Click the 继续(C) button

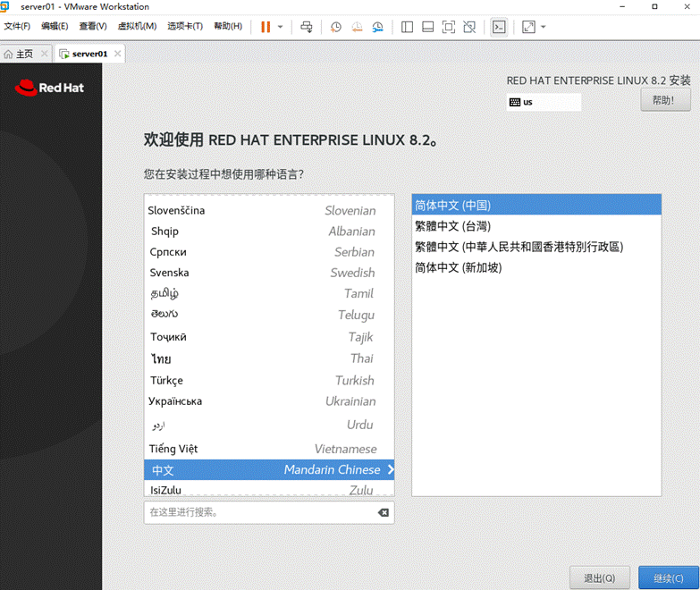point(669,578)
